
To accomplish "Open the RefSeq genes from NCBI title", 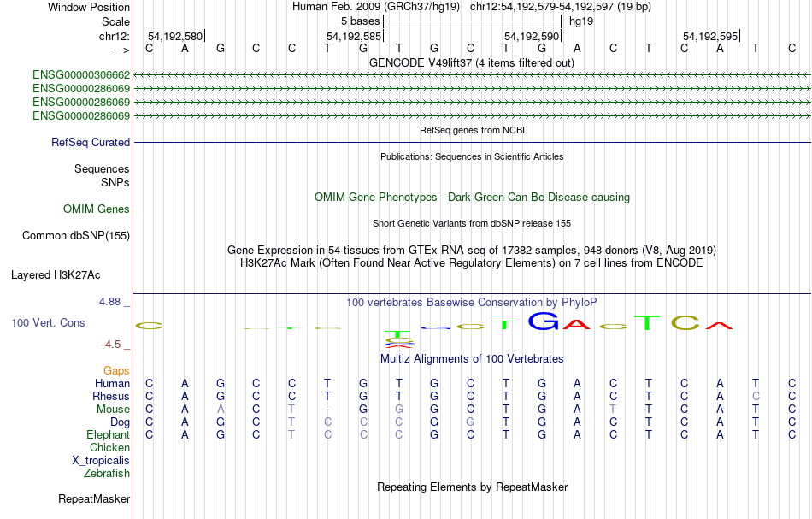I will tap(473, 131).
